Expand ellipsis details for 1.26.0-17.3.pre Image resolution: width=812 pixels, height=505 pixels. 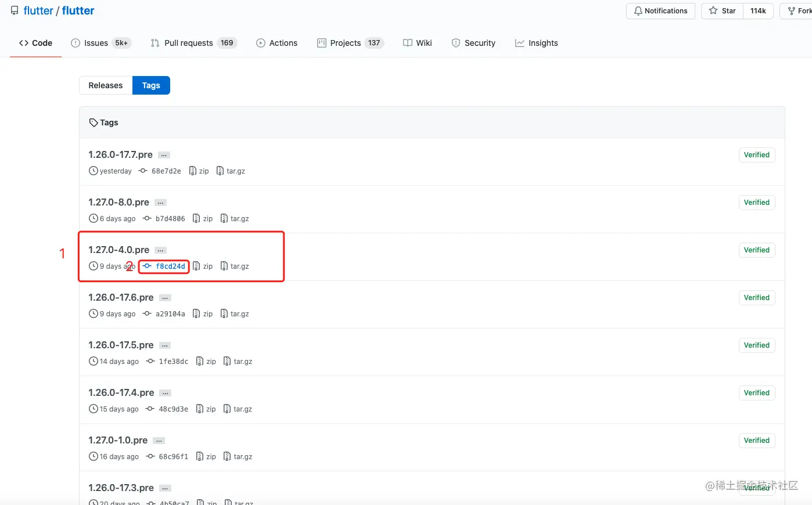tap(166, 488)
